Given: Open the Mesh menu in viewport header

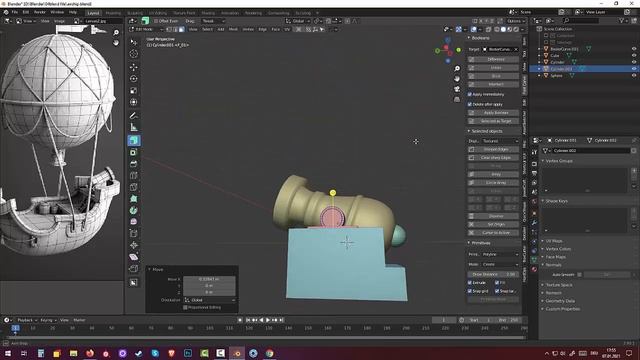Looking at the screenshot, I should (233, 29).
